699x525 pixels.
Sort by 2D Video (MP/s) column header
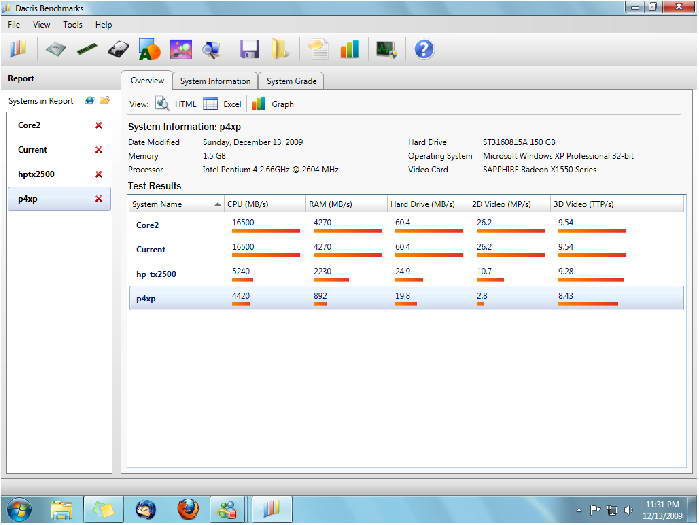point(509,204)
